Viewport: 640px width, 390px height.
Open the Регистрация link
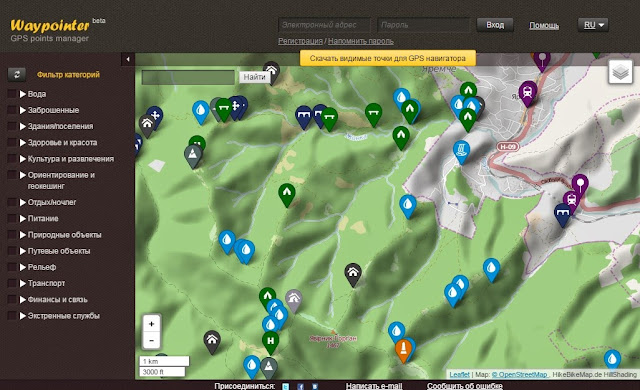pyautogui.click(x=300, y=41)
